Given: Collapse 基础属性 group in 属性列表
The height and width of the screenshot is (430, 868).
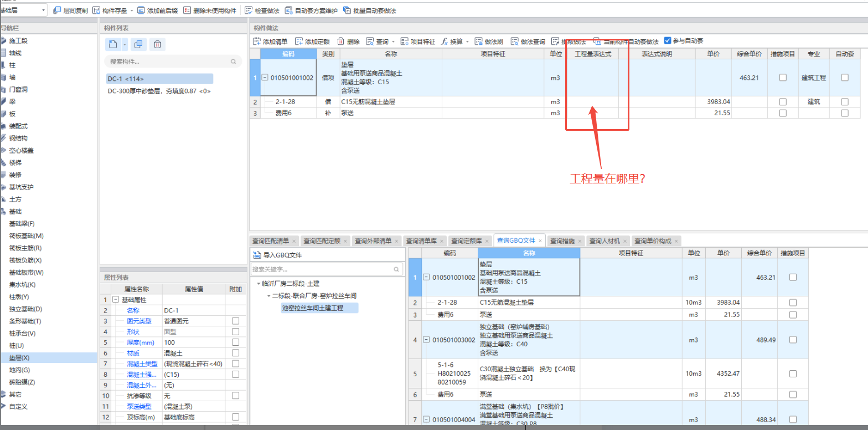Looking at the screenshot, I should tap(116, 299).
